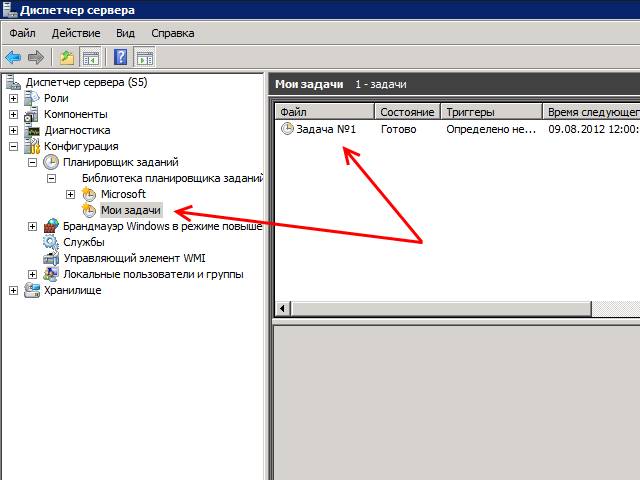Click the blue Help question mark icon
640x480 pixels.
tap(121, 57)
